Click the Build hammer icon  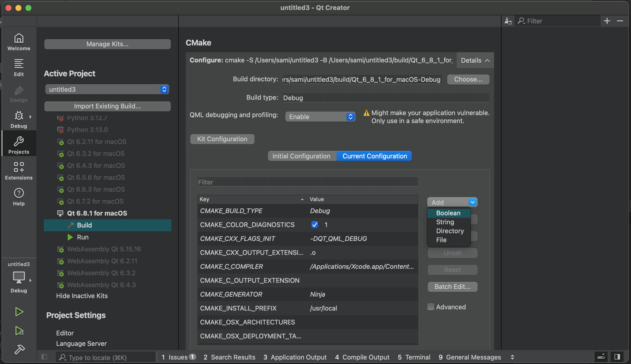19,349
